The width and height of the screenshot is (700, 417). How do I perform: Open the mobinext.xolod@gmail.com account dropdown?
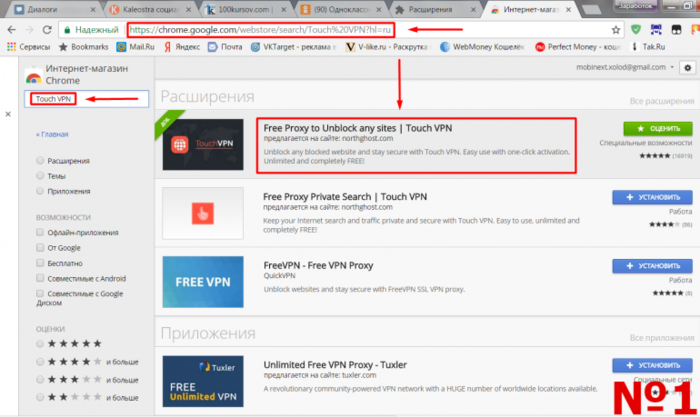[x=625, y=67]
